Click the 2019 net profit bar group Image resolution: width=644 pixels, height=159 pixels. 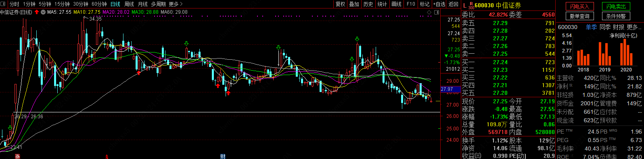coord(604,54)
